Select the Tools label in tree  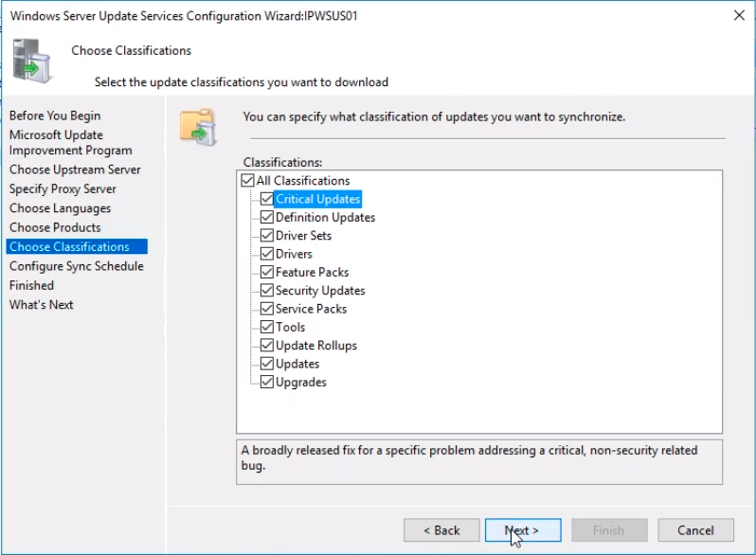290,328
